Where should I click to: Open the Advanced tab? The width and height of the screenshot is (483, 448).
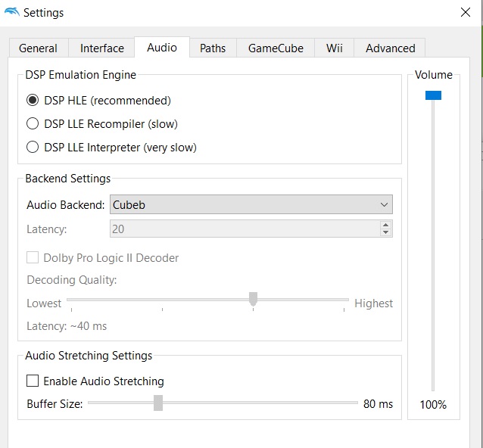coord(390,48)
